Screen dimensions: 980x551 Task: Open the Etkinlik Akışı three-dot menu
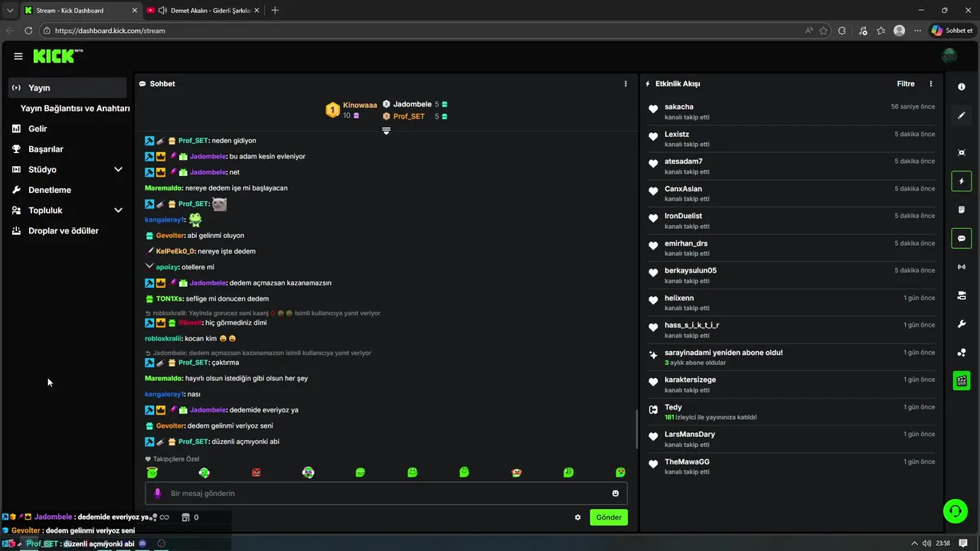coord(931,83)
